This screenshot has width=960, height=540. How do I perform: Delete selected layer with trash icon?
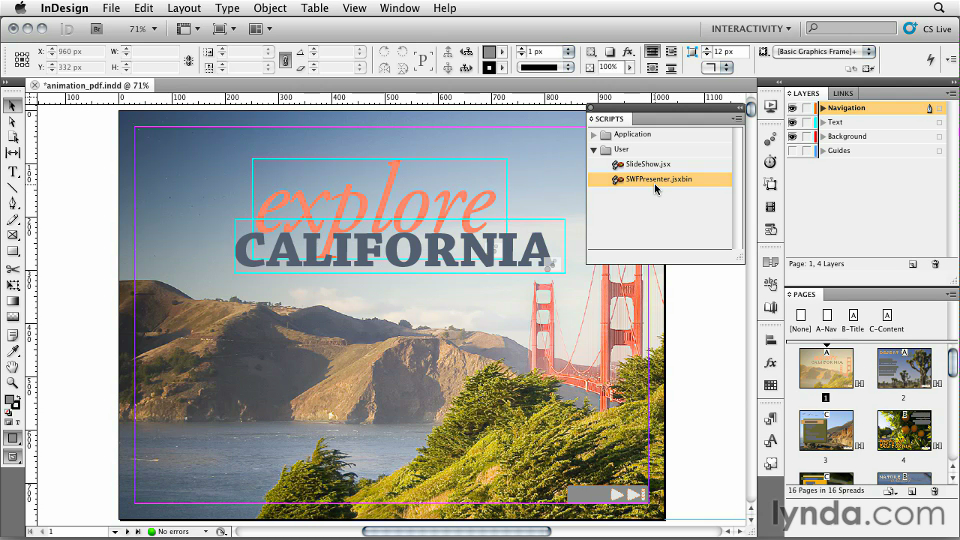(x=935, y=264)
